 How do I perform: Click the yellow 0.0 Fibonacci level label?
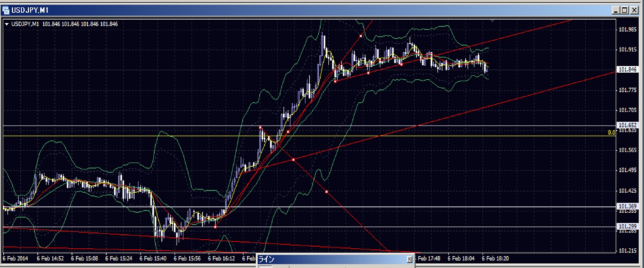pos(612,132)
